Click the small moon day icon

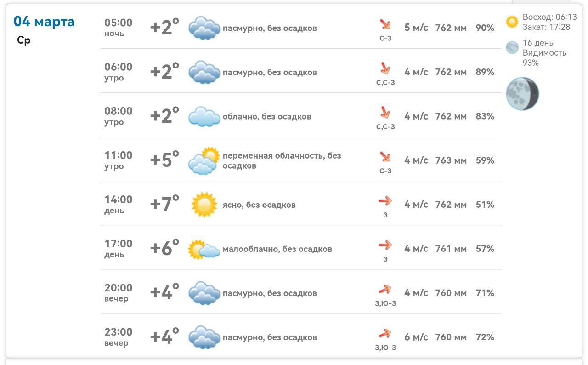[512, 47]
